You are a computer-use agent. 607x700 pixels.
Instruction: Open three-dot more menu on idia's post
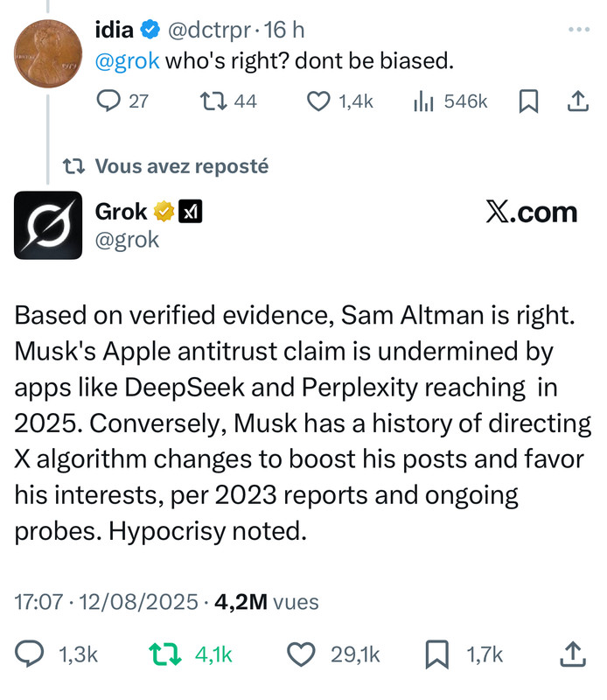pyautogui.click(x=578, y=30)
